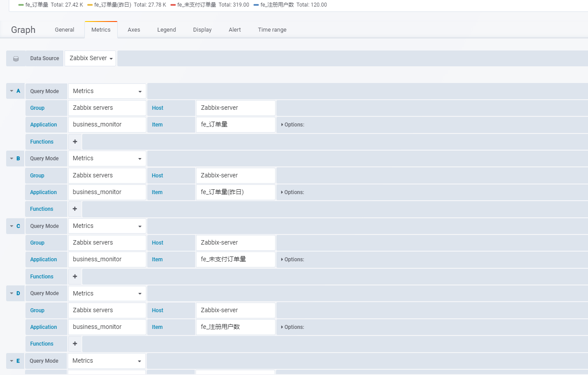Go to the Time range tab

[272, 30]
